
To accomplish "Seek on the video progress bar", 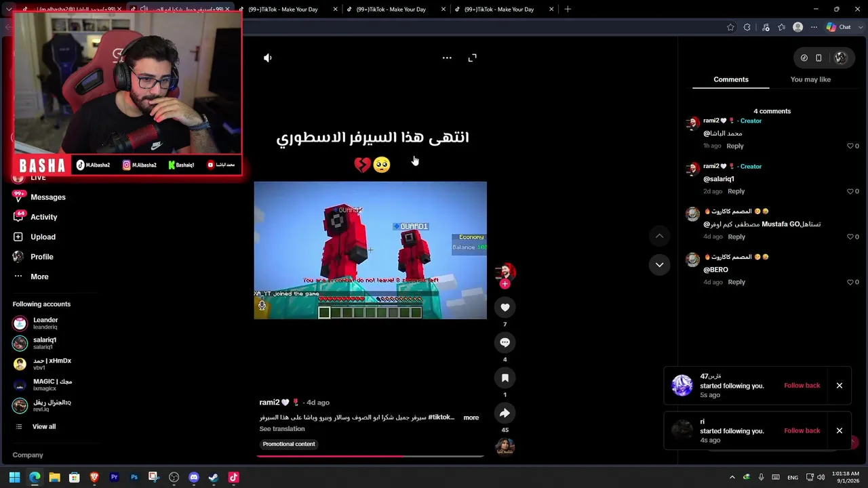I will (x=370, y=456).
